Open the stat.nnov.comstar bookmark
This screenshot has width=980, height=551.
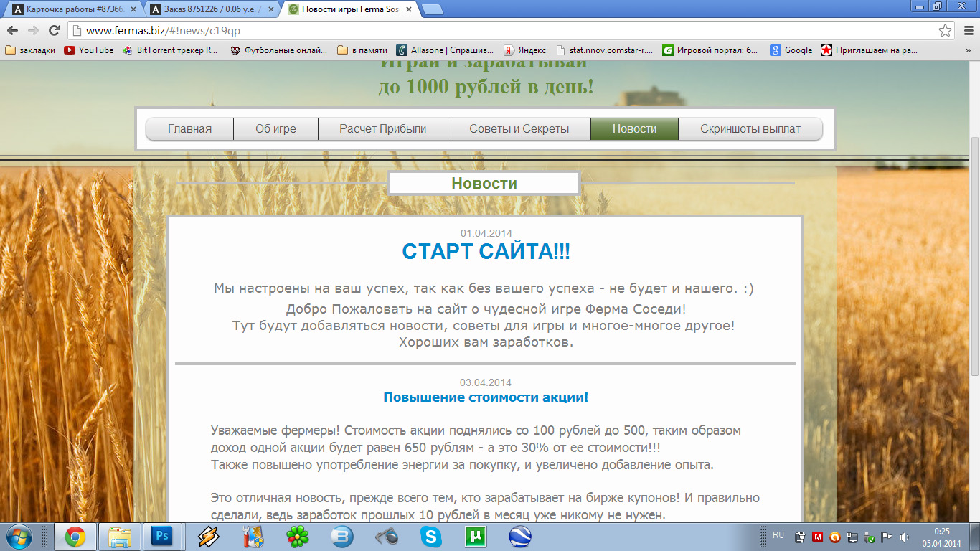[605, 50]
